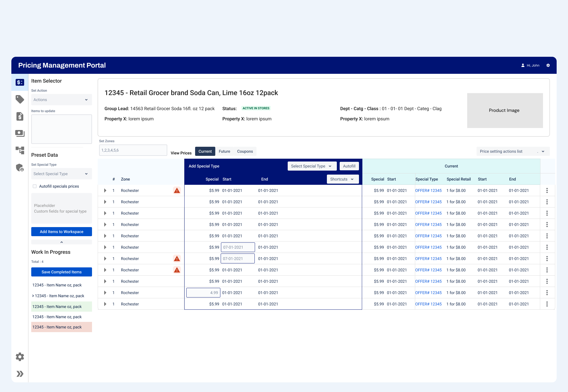The height and width of the screenshot is (392, 568).
Task: Click the 4.99 special price input
Action: tap(203, 293)
